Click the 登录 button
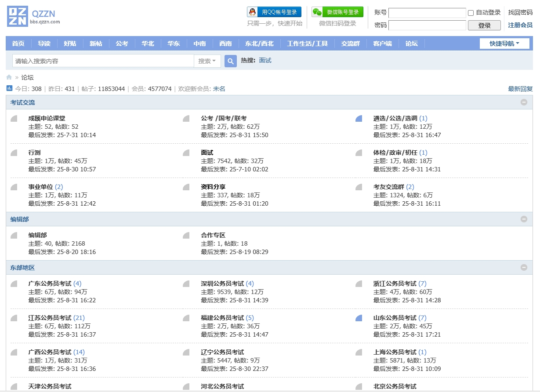Screen dimensions: 540x392 click(484, 25)
